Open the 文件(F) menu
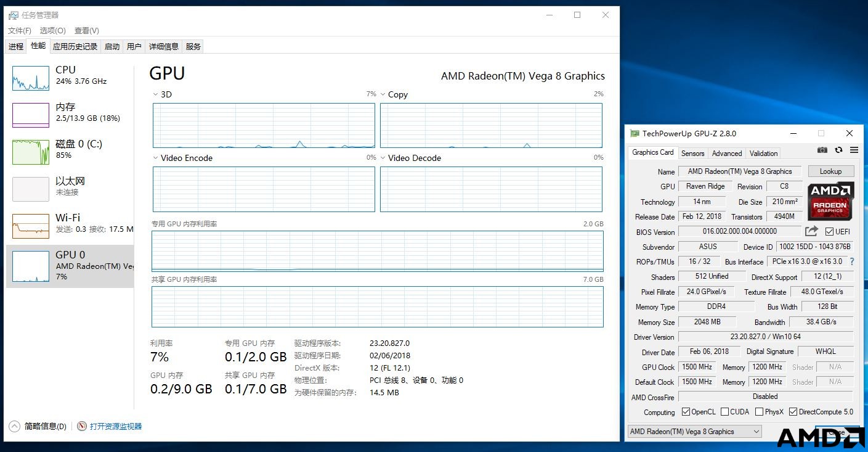Viewport: 868px width, 452px height. click(x=20, y=30)
